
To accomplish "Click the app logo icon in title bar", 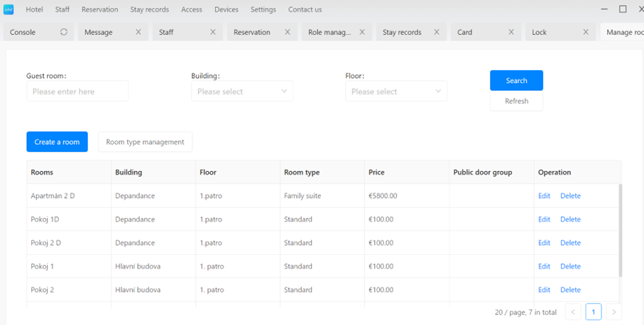I will click(x=9, y=9).
